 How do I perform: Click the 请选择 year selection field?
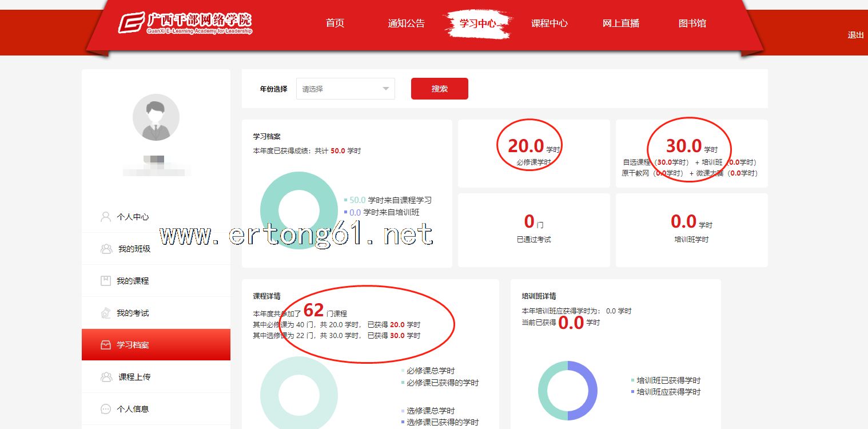[337, 89]
